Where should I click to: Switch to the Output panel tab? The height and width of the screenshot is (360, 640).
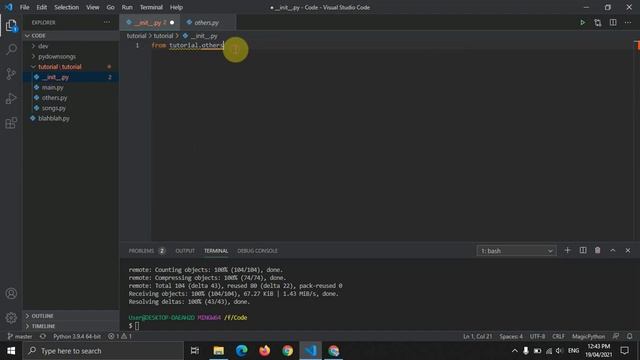(185, 251)
